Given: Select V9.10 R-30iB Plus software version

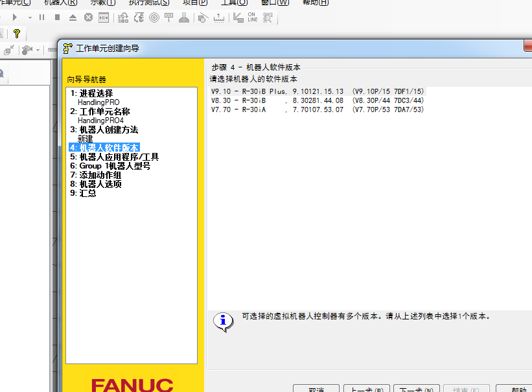Looking at the screenshot, I should click(x=318, y=91).
